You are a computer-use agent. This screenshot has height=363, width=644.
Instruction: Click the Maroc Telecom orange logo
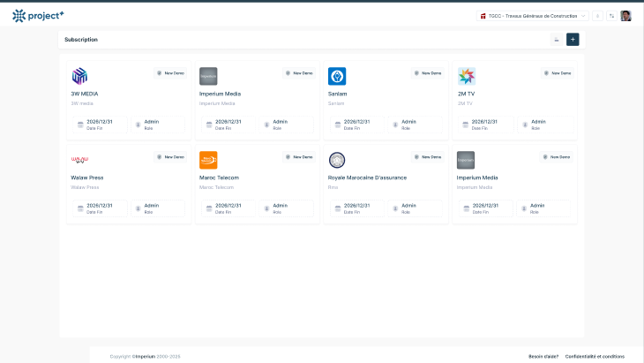pos(208,160)
